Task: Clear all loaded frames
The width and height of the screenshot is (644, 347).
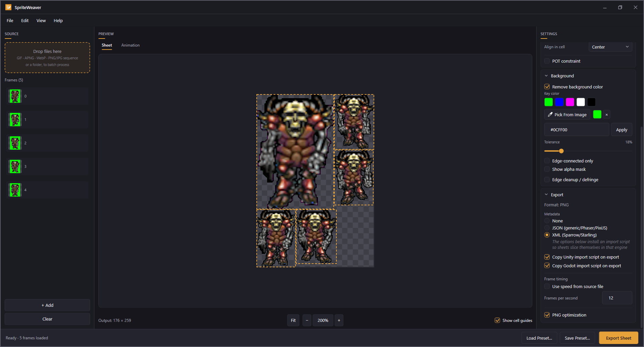Action: pyautogui.click(x=48, y=319)
